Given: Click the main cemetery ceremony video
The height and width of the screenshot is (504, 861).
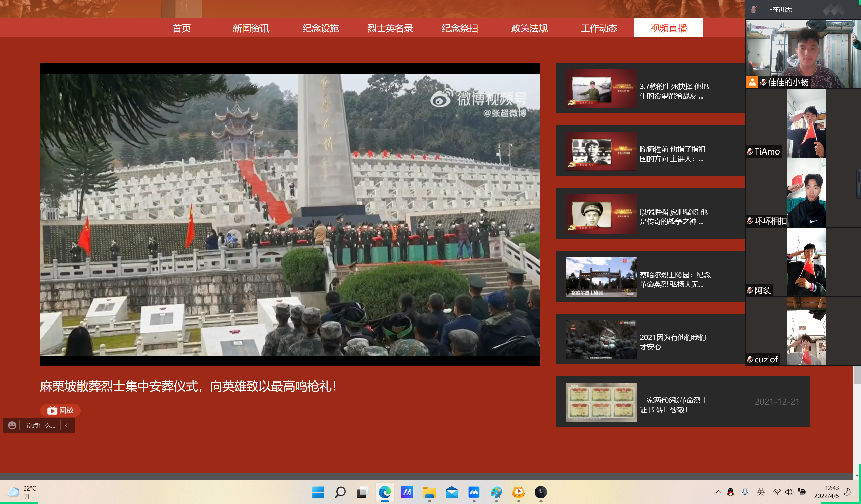Looking at the screenshot, I should [x=290, y=215].
